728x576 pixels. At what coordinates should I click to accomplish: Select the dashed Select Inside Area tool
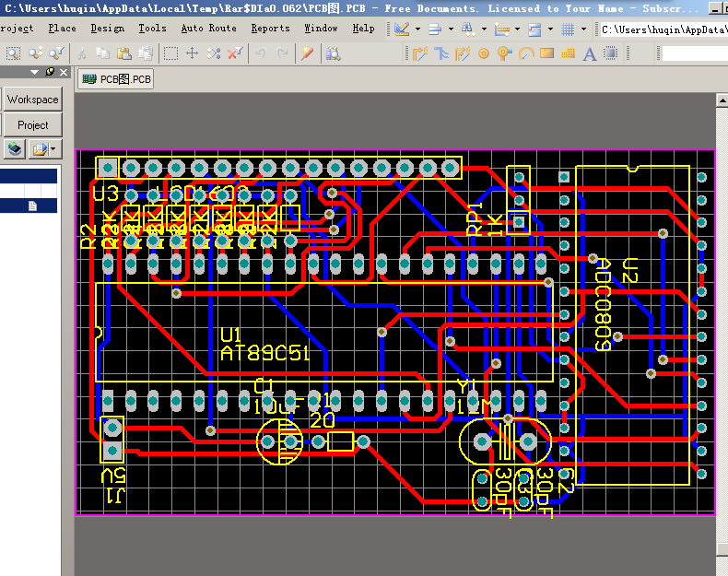pyautogui.click(x=170, y=53)
